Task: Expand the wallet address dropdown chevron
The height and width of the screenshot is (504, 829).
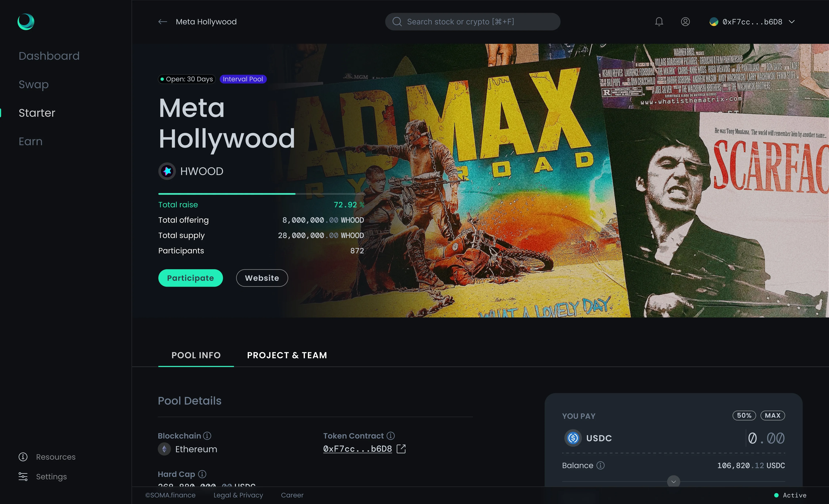Action: point(792,22)
